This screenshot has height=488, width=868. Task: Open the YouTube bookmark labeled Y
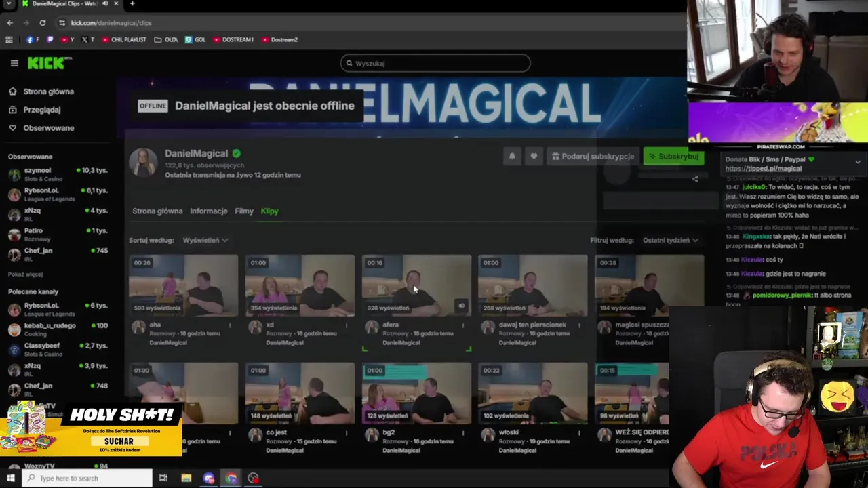(67, 39)
